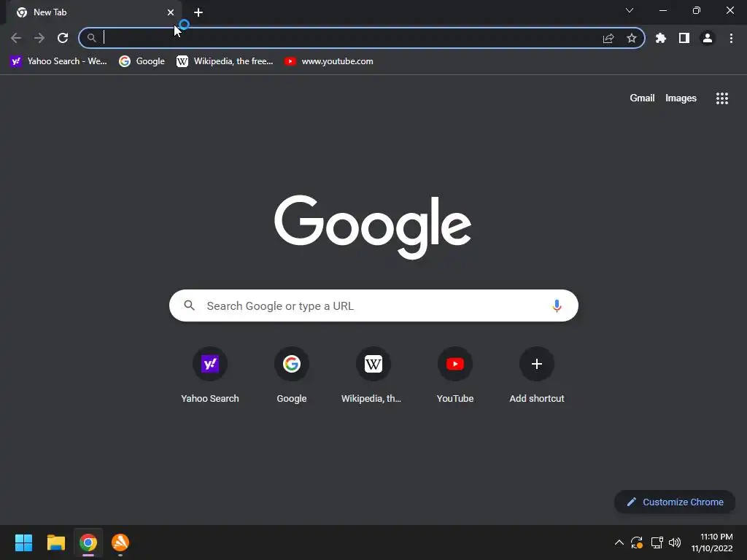Start voice search with microphone icon
The height and width of the screenshot is (560, 747).
coord(557,306)
